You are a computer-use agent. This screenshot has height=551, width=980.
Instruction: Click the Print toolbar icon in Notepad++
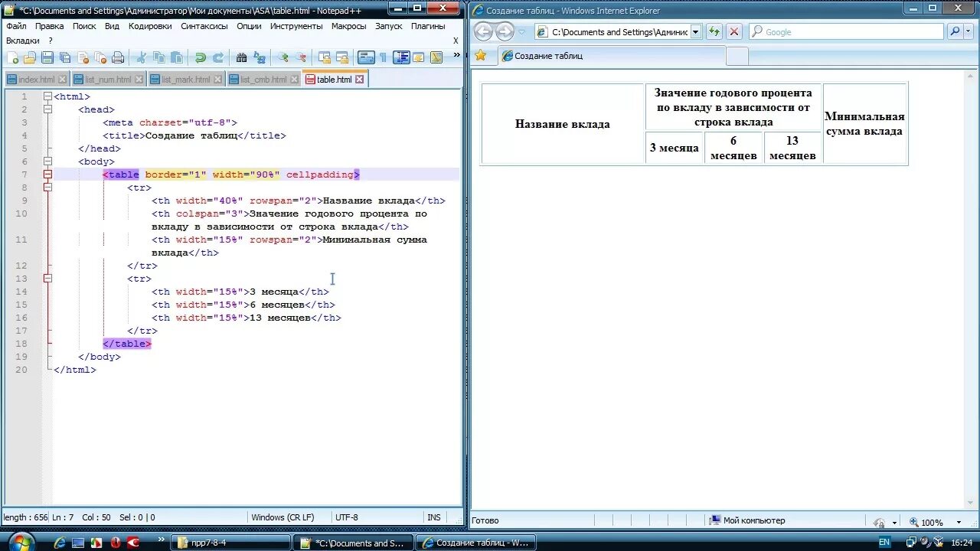pos(118,57)
